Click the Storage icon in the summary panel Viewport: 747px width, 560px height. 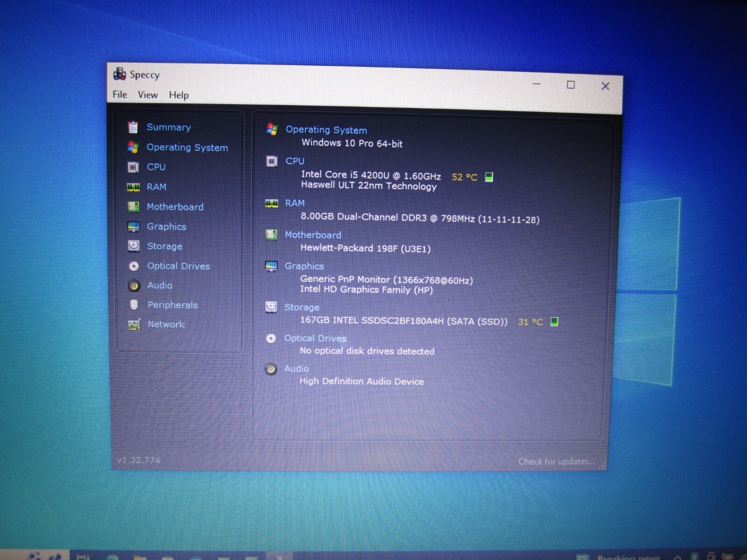click(x=271, y=307)
